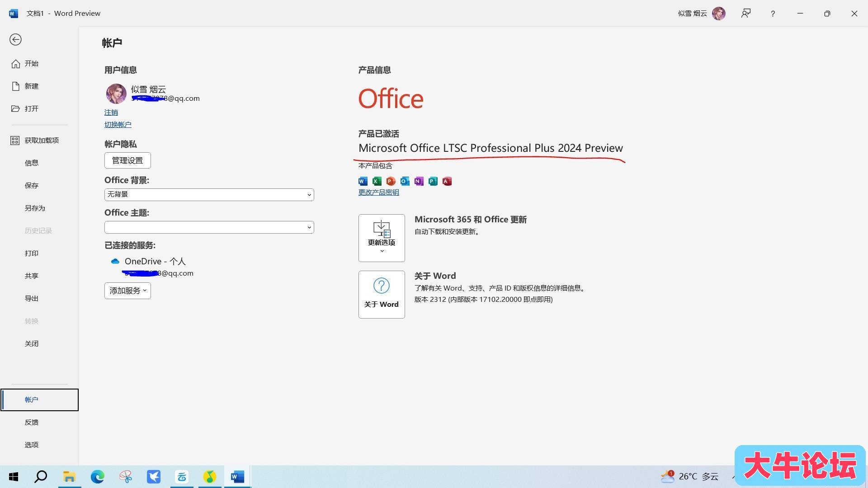
Task: Open the 信息 page
Action: (x=39, y=163)
